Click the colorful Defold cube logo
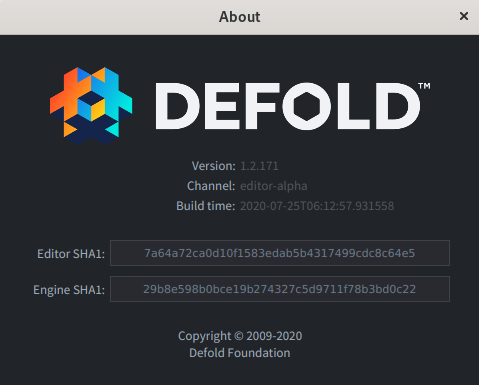This screenshot has height=385, width=479. point(91,106)
